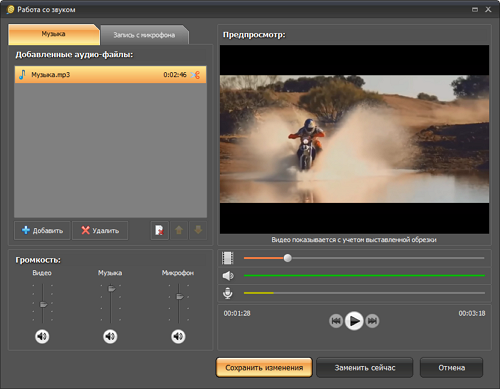
Task: Click the yellow microphone recording segment
Action: click(259, 293)
